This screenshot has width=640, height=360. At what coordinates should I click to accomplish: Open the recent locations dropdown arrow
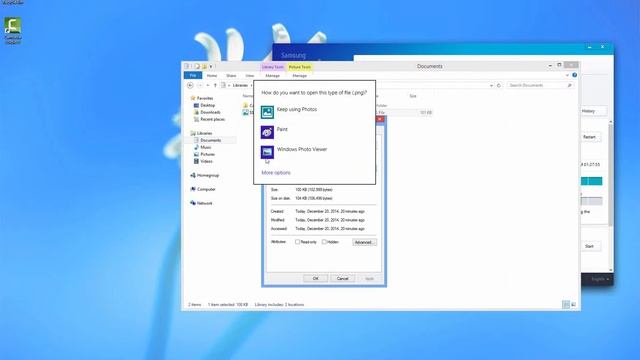208,85
